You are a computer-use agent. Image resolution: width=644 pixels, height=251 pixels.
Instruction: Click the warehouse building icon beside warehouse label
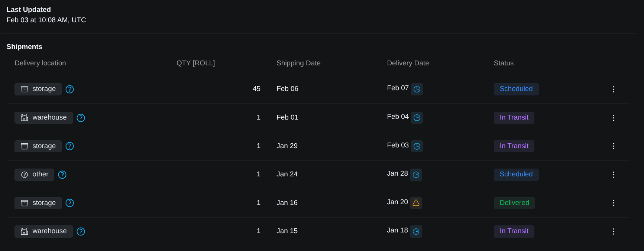24,117
